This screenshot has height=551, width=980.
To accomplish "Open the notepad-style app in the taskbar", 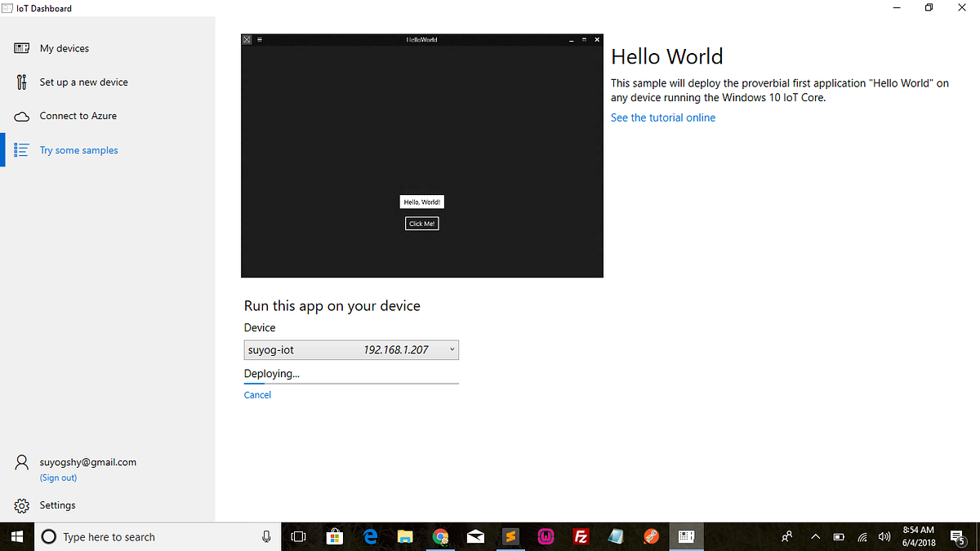I will 616,536.
